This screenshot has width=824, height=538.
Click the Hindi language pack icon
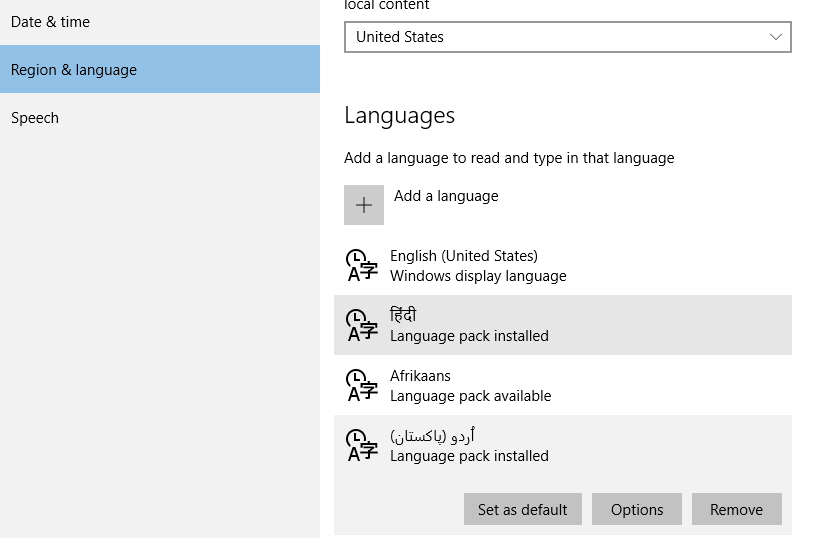[x=362, y=325]
